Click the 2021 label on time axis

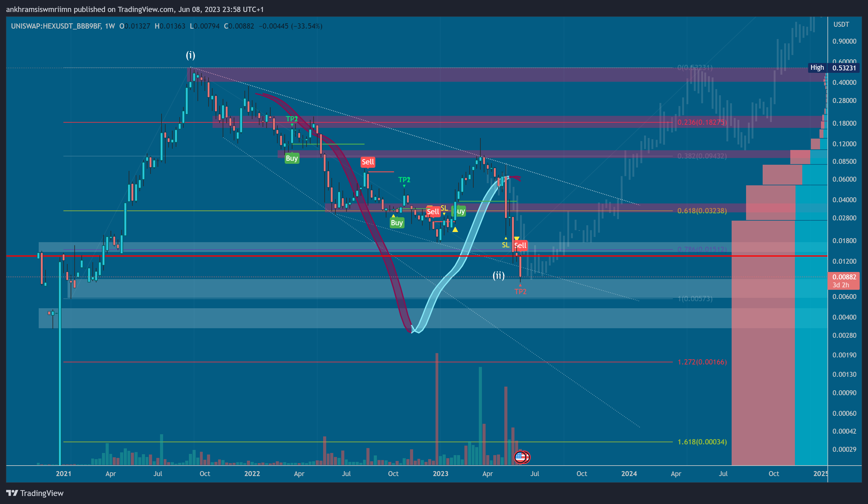click(x=63, y=474)
